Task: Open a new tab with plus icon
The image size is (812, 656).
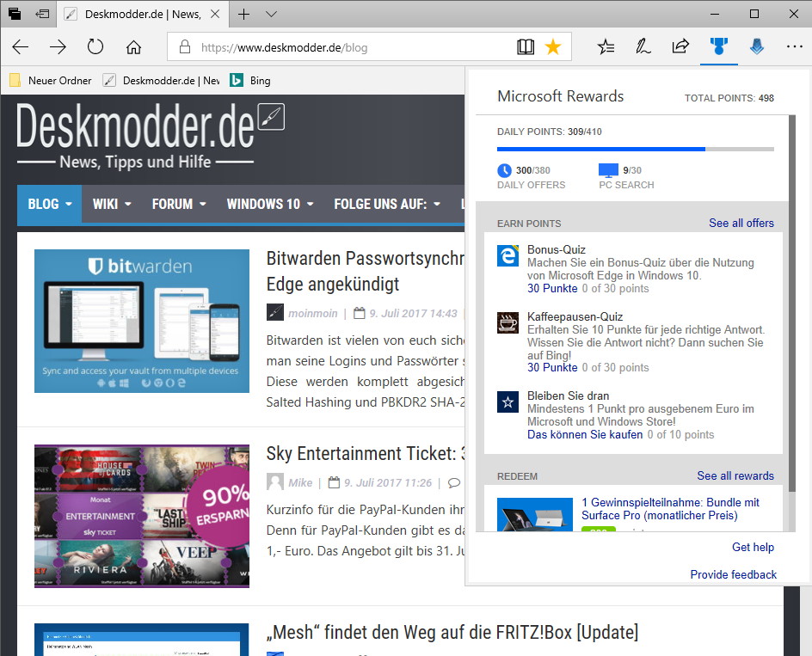Action: pos(243,14)
